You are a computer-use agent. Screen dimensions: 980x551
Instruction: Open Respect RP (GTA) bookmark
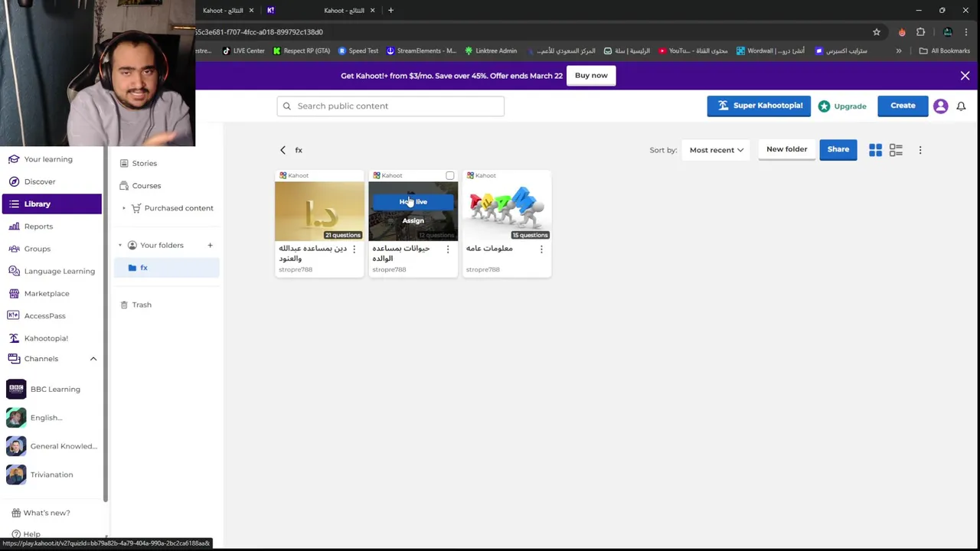point(302,51)
